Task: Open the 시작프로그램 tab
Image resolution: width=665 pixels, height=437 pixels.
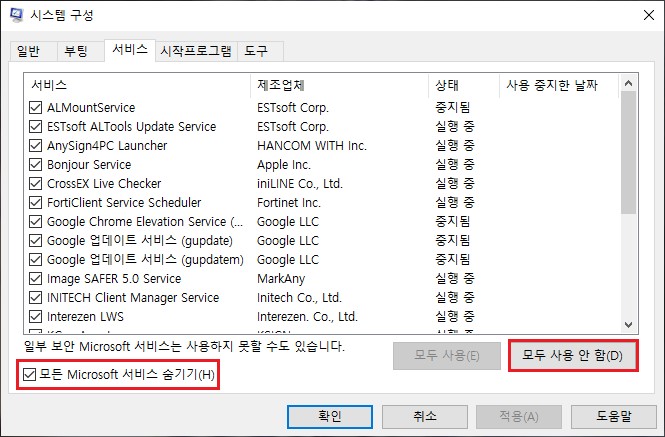Action: pos(196,51)
